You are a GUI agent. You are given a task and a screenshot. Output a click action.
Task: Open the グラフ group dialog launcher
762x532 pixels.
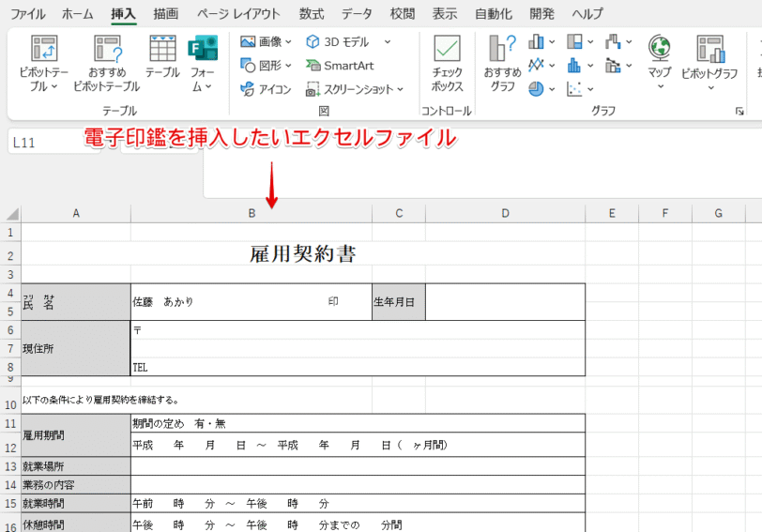point(739,112)
